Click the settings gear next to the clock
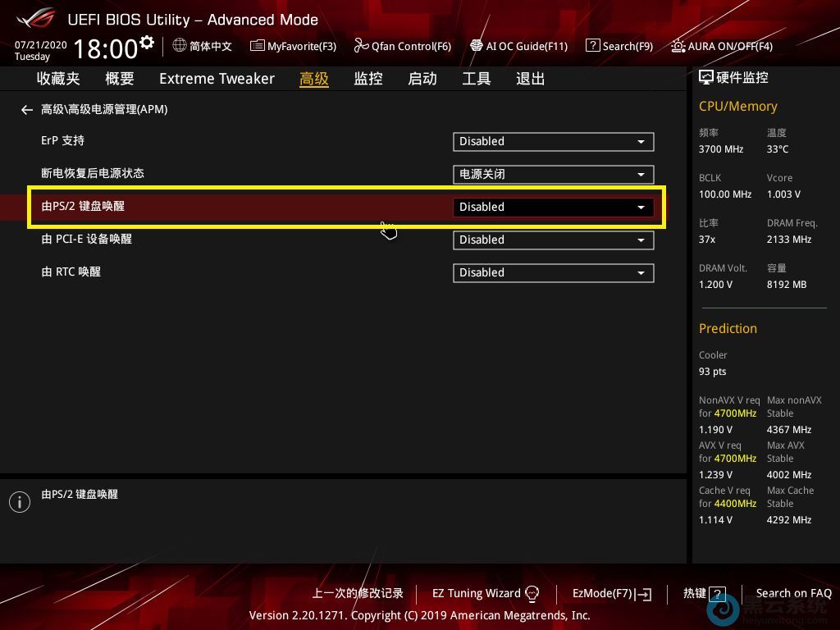The height and width of the screenshot is (630, 840). pyautogui.click(x=147, y=42)
